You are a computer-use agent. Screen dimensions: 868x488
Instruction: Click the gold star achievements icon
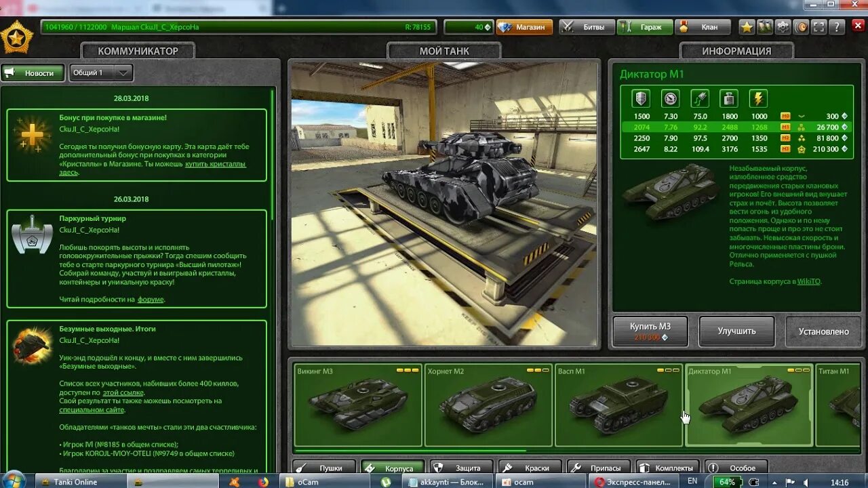point(747,27)
